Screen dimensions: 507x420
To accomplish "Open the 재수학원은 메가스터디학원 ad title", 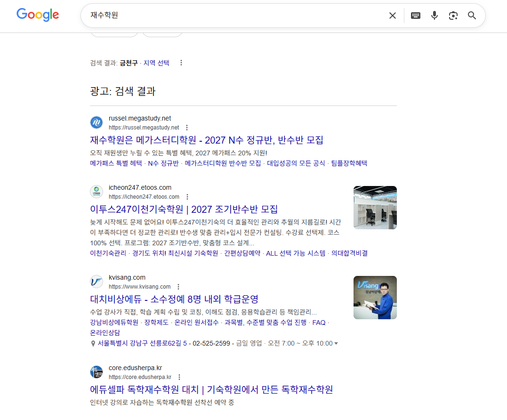I will coord(206,140).
